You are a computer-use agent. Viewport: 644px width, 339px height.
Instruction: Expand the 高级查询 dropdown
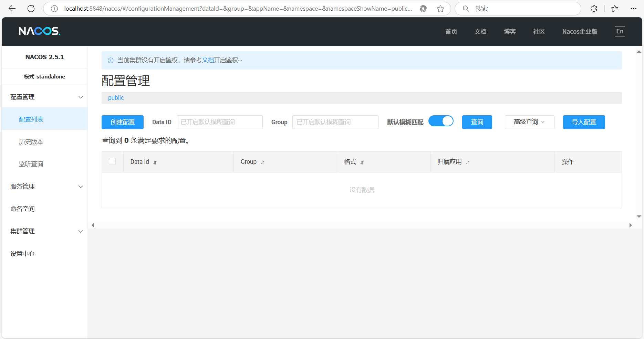coord(529,122)
